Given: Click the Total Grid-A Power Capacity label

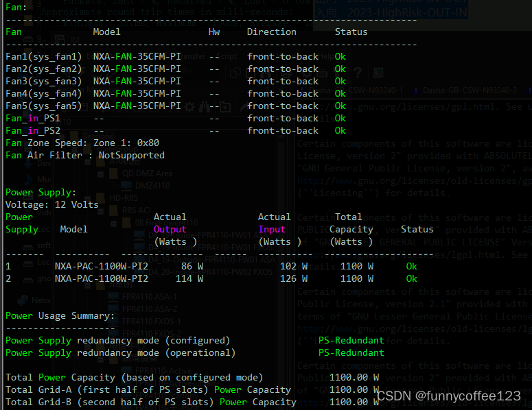Looking at the screenshot, I should tap(148, 389).
